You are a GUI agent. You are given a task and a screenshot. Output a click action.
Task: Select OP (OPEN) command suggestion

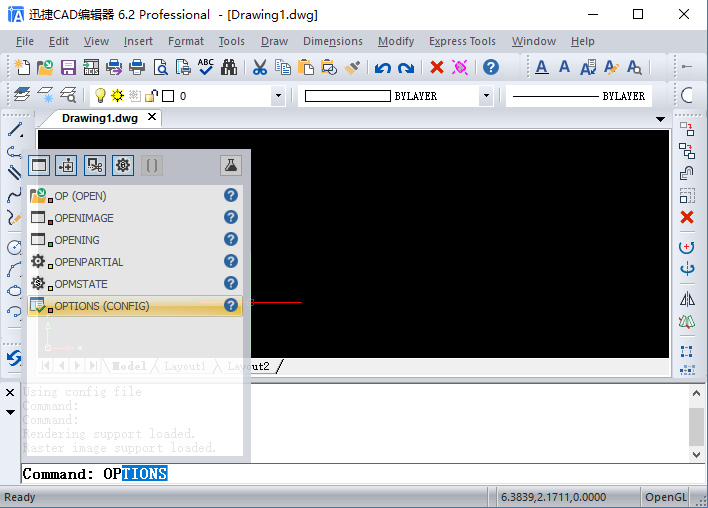click(x=135, y=196)
